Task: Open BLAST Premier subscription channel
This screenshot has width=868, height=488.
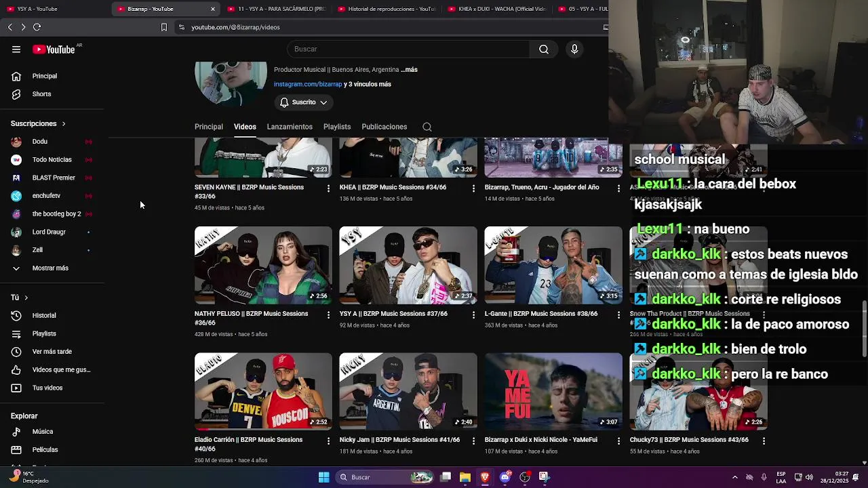Action: click(x=52, y=178)
